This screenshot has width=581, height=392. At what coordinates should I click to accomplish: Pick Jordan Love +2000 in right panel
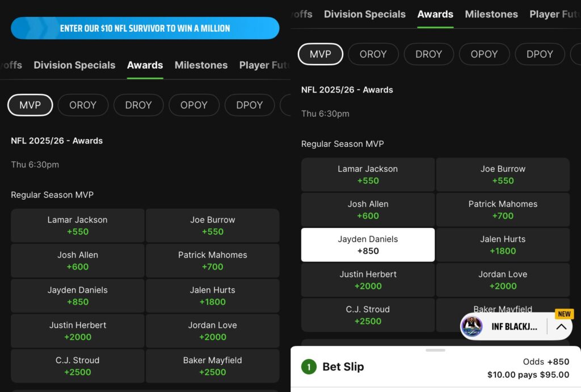tap(503, 280)
